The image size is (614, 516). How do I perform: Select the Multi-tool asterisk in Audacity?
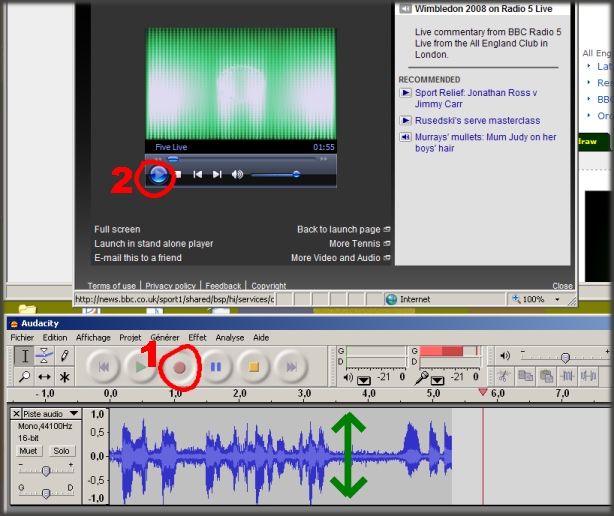(64, 377)
